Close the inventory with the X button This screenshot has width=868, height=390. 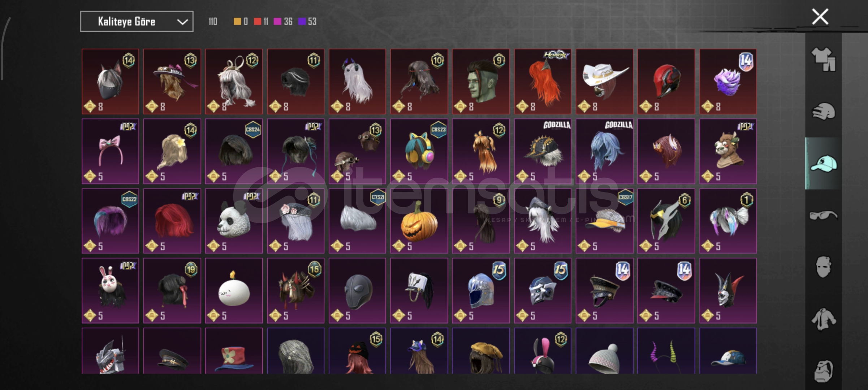(820, 17)
